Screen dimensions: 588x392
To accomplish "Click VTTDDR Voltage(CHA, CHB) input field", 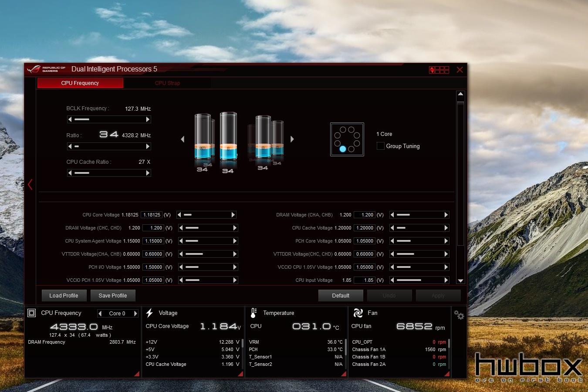I will 153,254.
